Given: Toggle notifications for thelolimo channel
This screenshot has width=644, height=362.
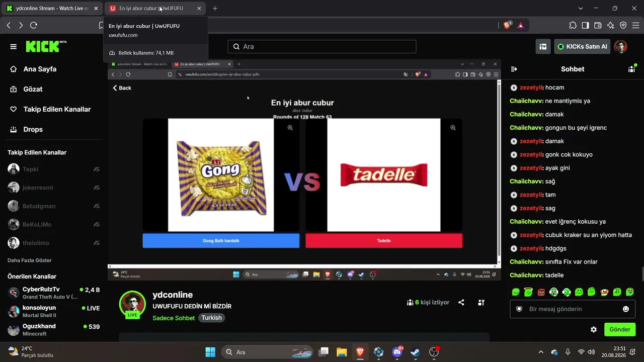Looking at the screenshot, I should tap(97, 243).
